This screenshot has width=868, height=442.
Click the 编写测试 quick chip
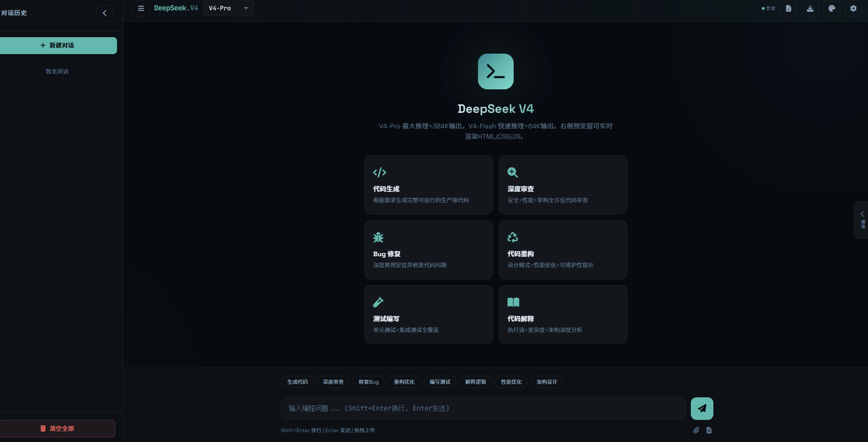pos(440,382)
